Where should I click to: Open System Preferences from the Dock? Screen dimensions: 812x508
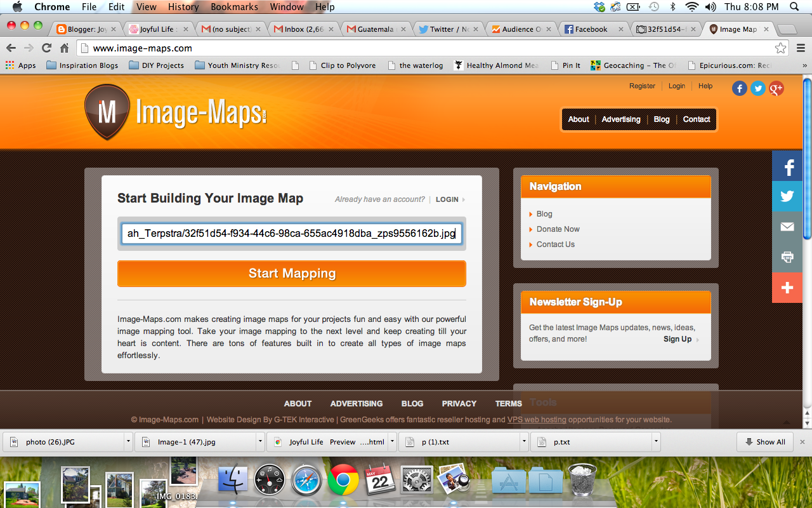tap(417, 479)
